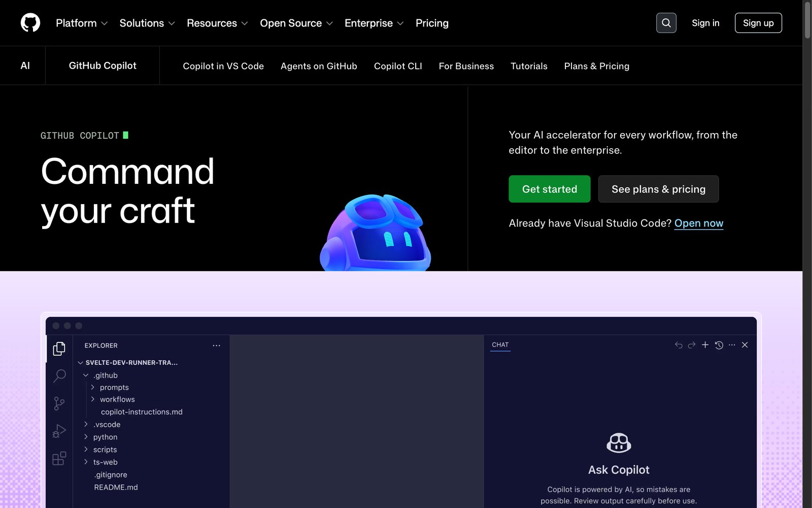This screenshot has height=508, width=812.
Task: Expand the Enterprise menu
Action: 374,23
